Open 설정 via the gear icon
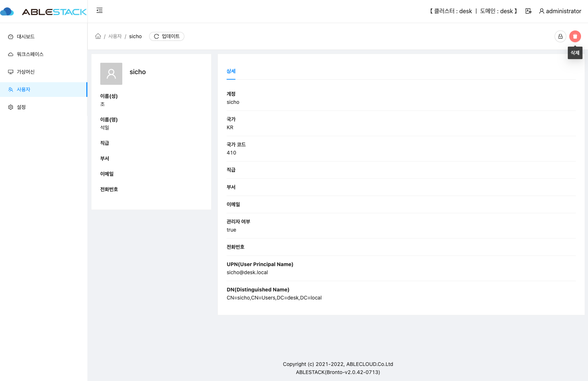 (x=10, y=107)
